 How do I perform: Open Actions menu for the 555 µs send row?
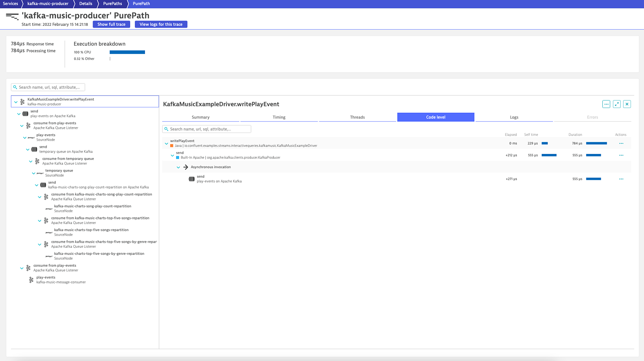(x=621, y=155)
